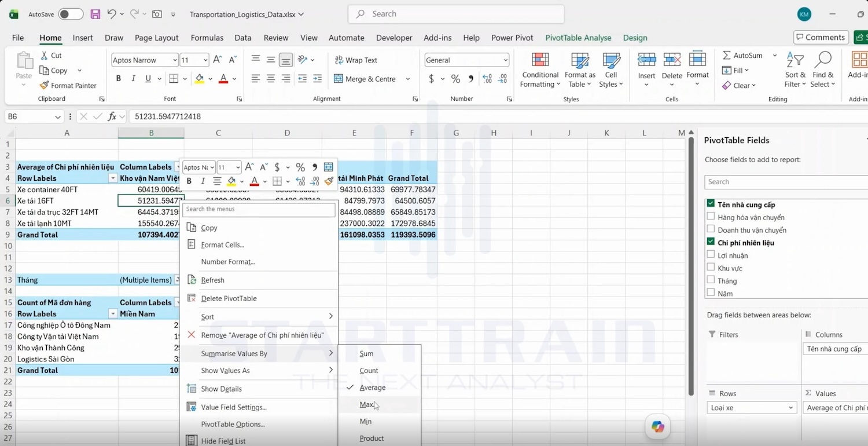Check the Hàng hóa vận chuyển field

(711, 217)
